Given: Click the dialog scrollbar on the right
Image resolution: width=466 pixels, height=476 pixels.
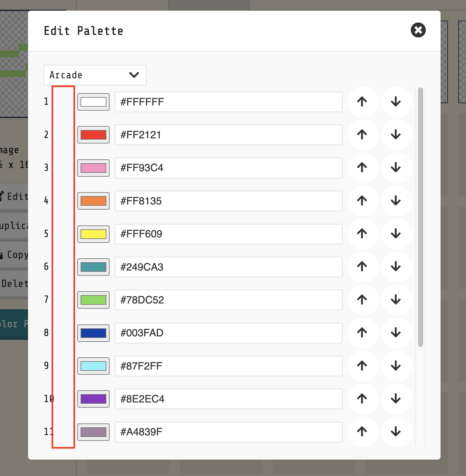Looking at the screenshot, I should [x=420, y=216].
